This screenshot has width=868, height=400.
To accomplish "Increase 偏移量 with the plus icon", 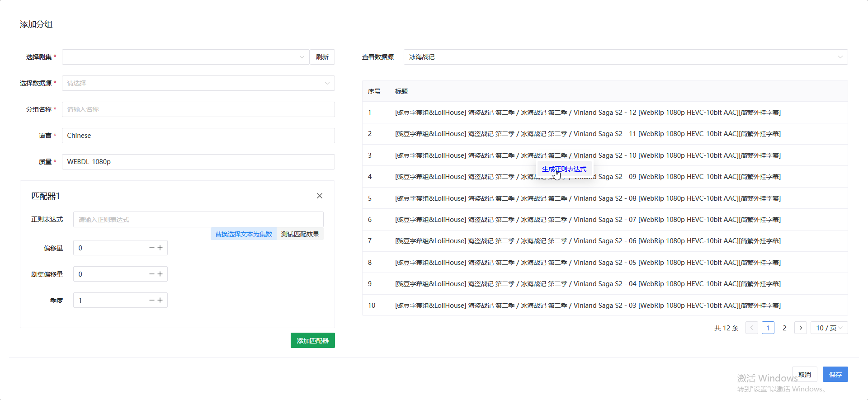I will [x=160, y=248].
